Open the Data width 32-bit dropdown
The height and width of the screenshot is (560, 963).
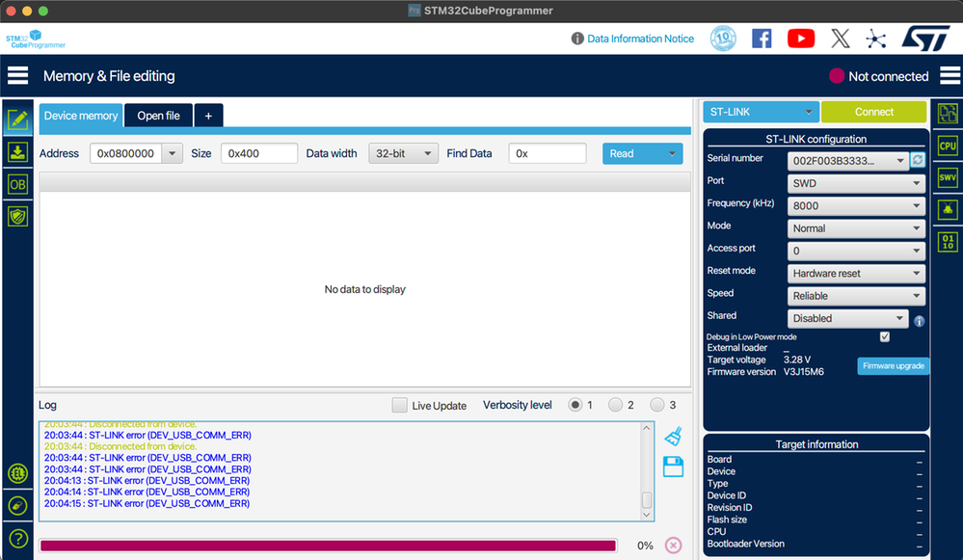pyautogui.click(x=404, y=153)
